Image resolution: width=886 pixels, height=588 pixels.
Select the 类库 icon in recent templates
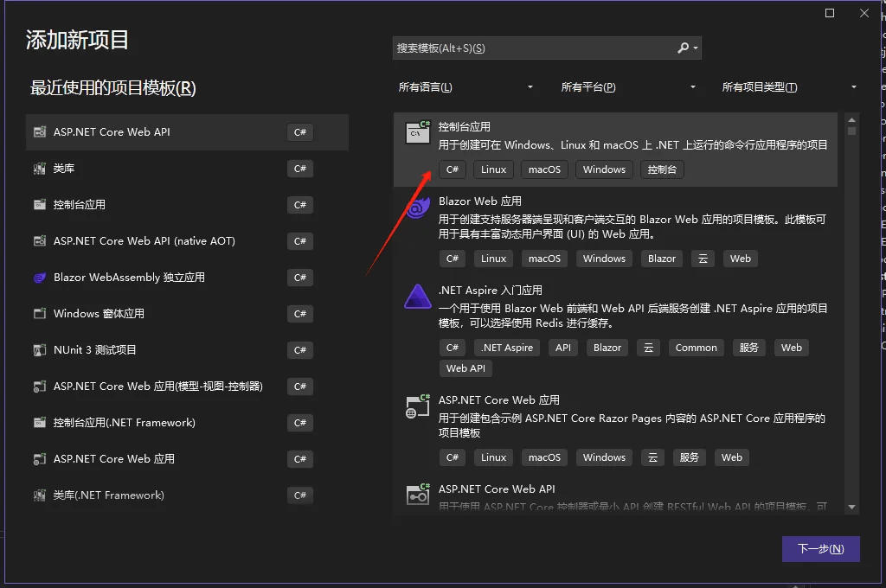(x=40, y=169)
